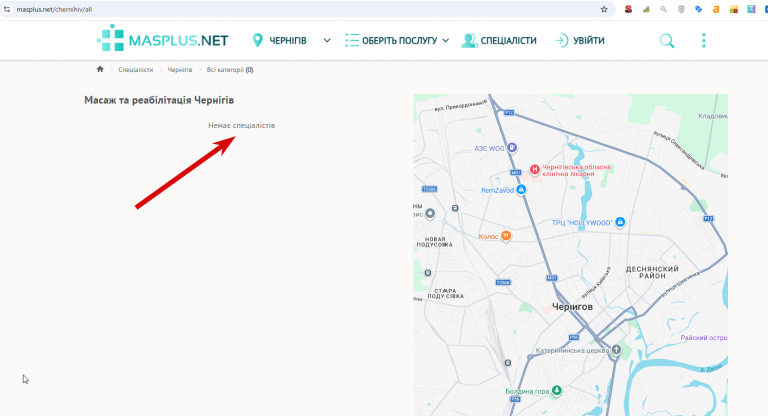Click the Катерининська церква map marker

tap(616, 350)
